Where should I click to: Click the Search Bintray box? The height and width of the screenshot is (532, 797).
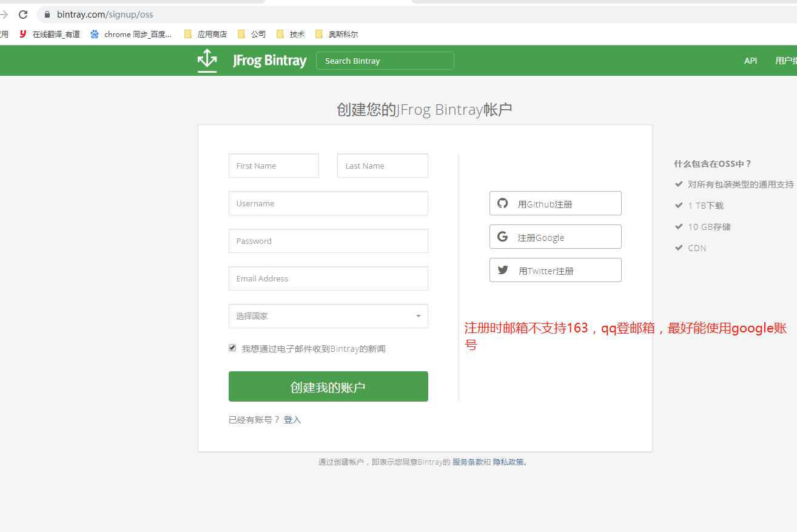[385, 61]
